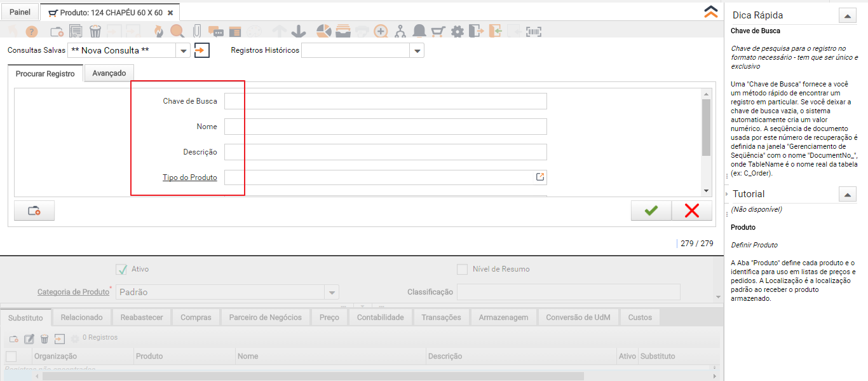Confirm search with green checkmark button

651,211
